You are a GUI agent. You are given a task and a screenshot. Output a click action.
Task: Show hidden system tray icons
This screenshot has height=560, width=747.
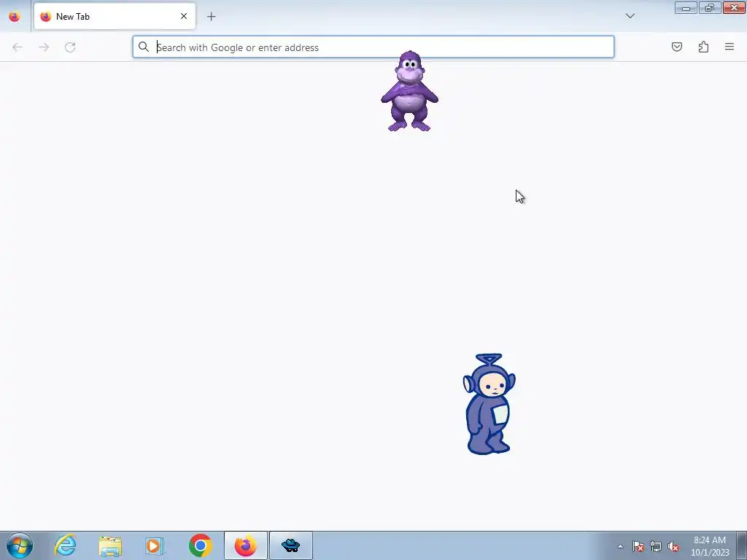pos(620,546)
